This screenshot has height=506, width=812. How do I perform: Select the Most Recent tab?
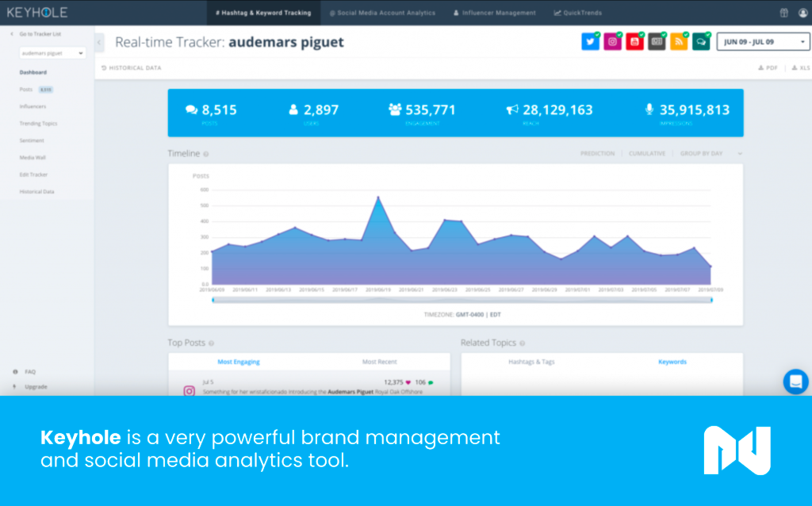[379, 362]
